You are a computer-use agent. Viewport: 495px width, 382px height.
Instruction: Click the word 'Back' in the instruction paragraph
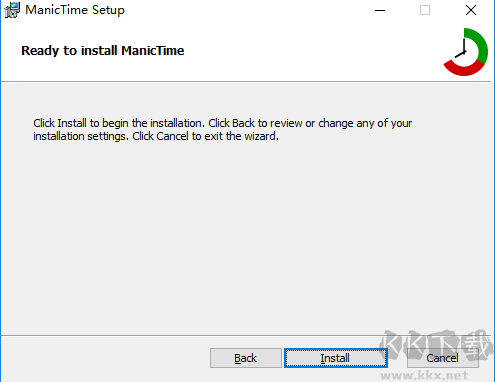point(243,123)
